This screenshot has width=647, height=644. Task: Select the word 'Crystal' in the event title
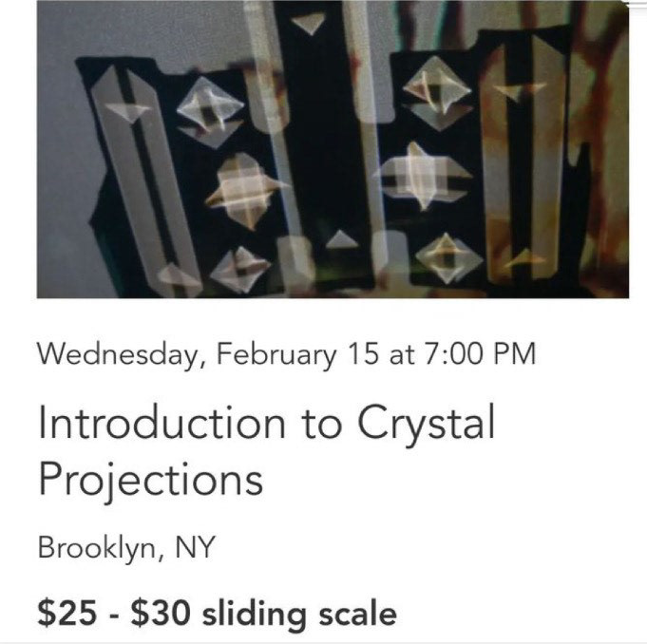click(427, 424)
